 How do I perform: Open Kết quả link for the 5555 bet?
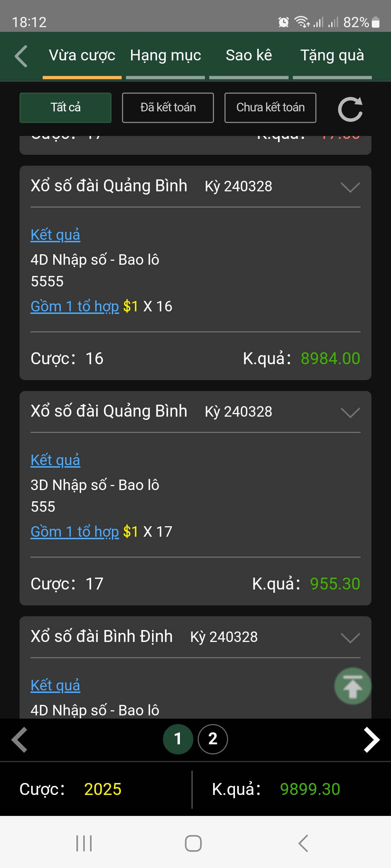(x=55, y=235)
